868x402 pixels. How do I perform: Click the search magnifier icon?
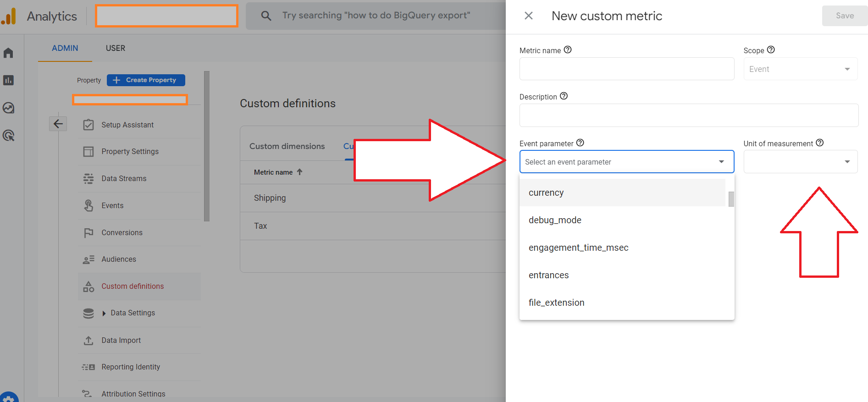(x=266, y=16)
